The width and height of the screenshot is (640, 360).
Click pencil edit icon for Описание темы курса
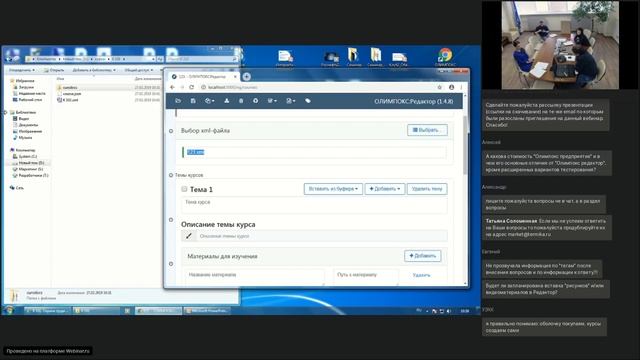(189, 236)
